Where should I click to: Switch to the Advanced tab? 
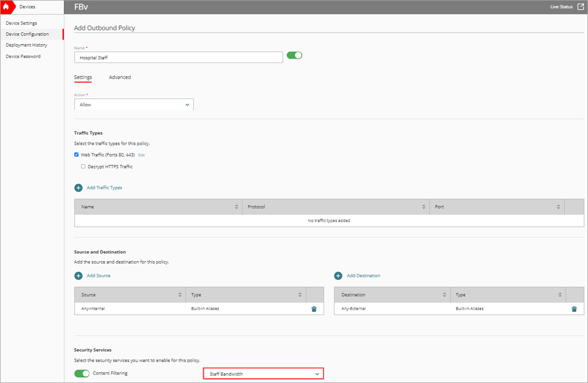coord(120,77)
